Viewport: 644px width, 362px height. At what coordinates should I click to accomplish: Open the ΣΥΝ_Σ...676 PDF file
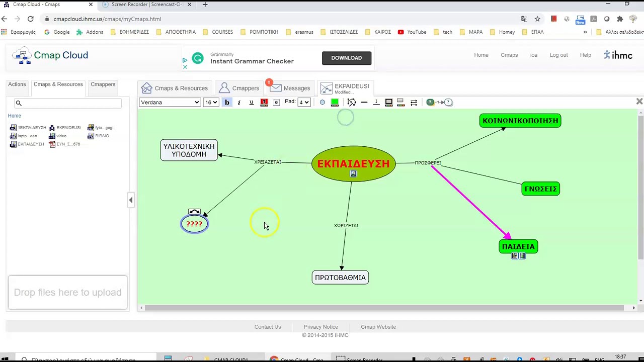point(64,144)
